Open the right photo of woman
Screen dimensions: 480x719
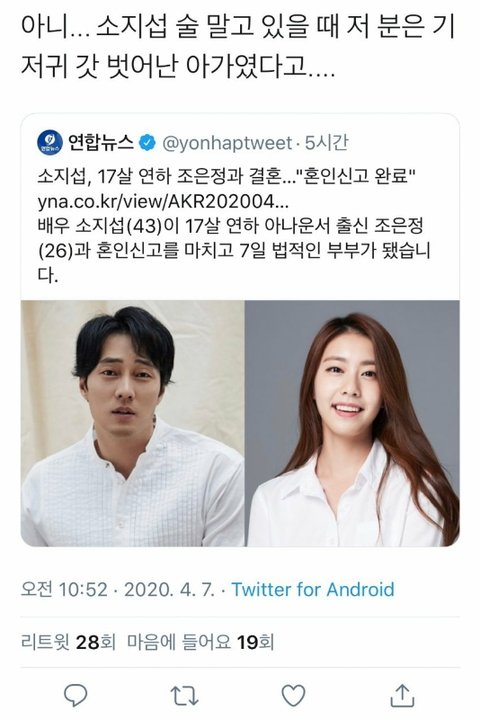[x=352, y=423]
